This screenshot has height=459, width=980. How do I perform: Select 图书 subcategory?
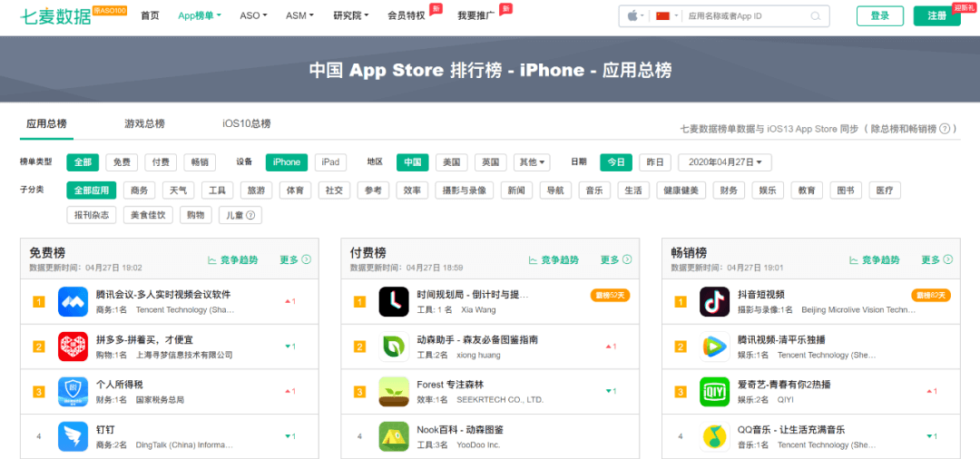click(x=847, y=190)
